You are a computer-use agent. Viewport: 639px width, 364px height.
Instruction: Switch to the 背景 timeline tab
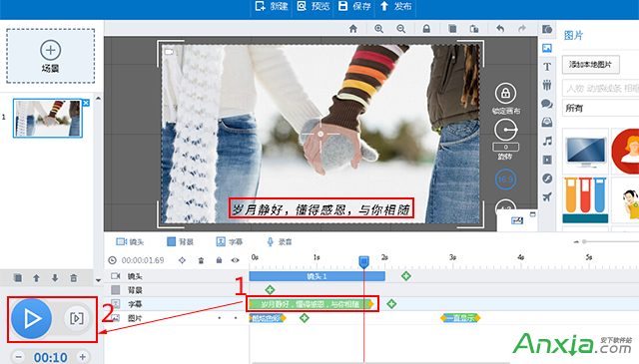(x=180, y=242)
